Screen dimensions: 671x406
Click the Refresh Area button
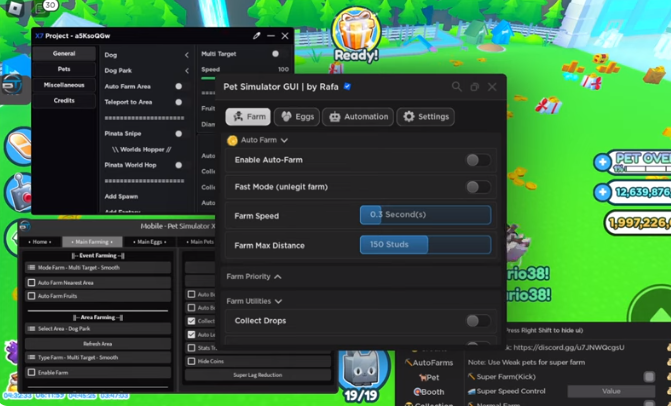tap(98, 344)
